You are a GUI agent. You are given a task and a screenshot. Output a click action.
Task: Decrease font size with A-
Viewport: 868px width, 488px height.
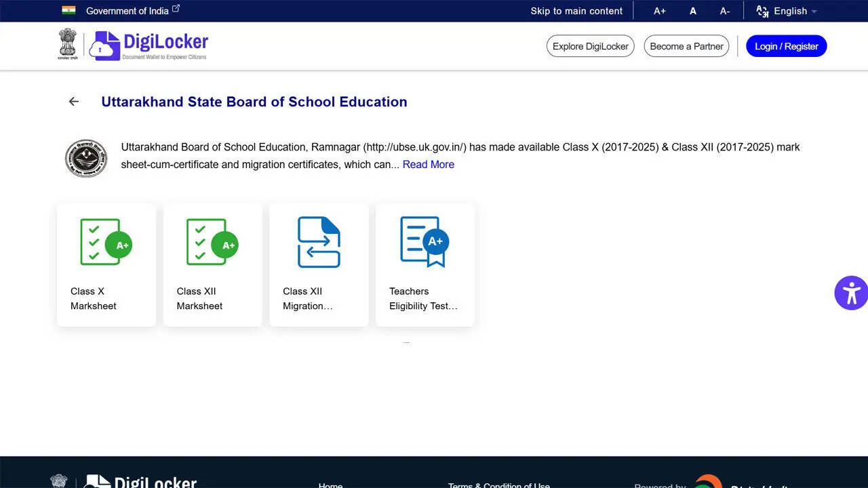point(724,11)
